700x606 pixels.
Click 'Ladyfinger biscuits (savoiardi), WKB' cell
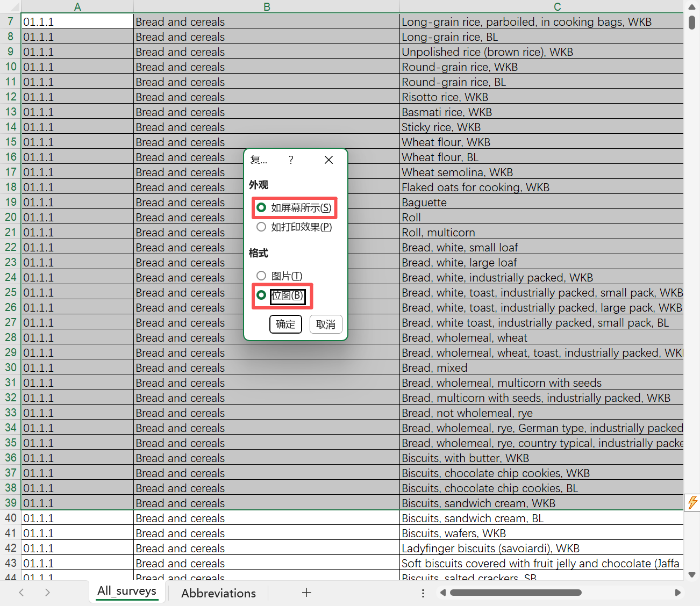click(541, 548)
